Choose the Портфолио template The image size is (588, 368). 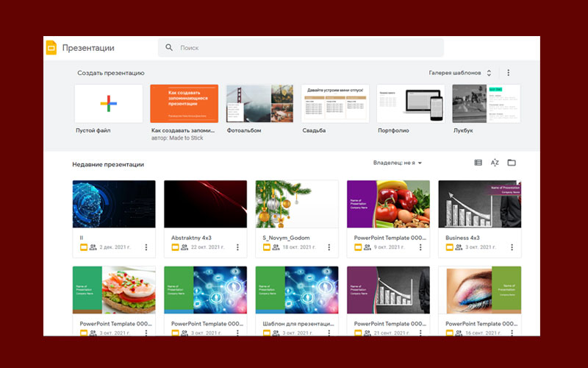tap(411, 104)
